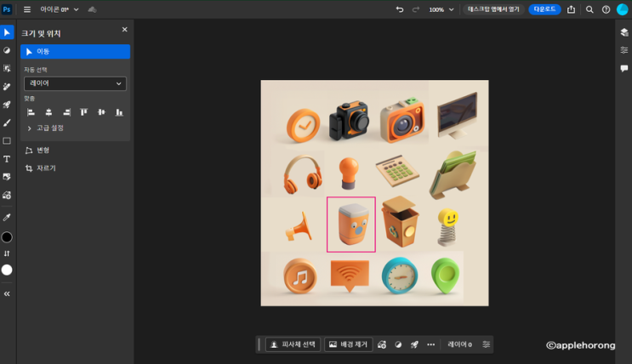The image size is (632, 364).
Task: Select the Move tool in left toolbar
Action: 7,32
